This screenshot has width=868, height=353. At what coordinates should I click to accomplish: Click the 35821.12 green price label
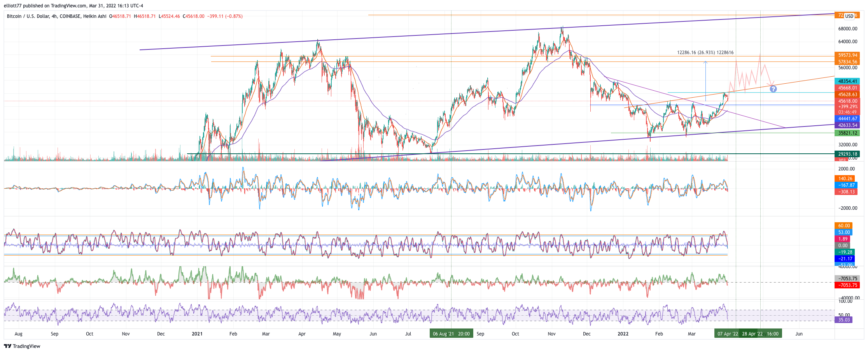tap(847, 133)
